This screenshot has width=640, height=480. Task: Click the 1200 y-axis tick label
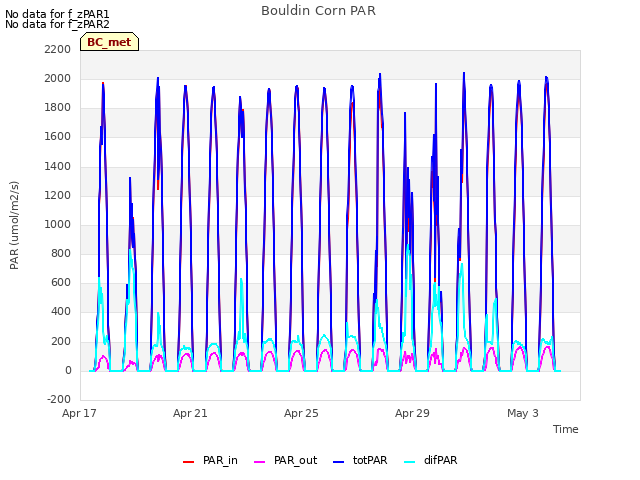58,196
